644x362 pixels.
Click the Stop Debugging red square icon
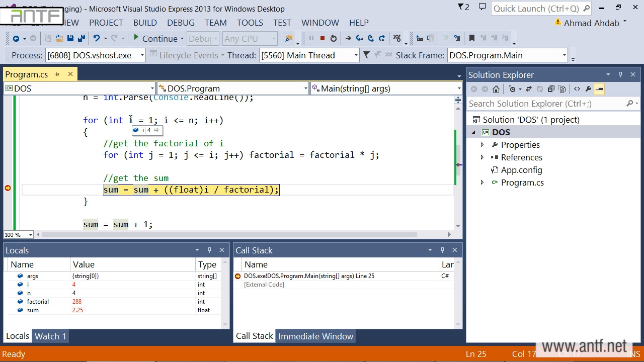[x=323, y=38]
